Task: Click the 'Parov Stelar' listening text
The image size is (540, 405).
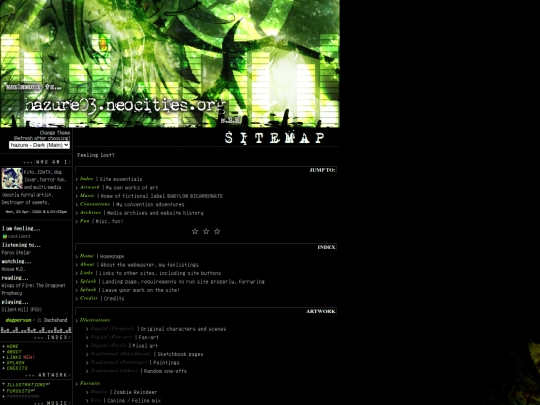Action: pyautogui.click(x=16, y=252)
